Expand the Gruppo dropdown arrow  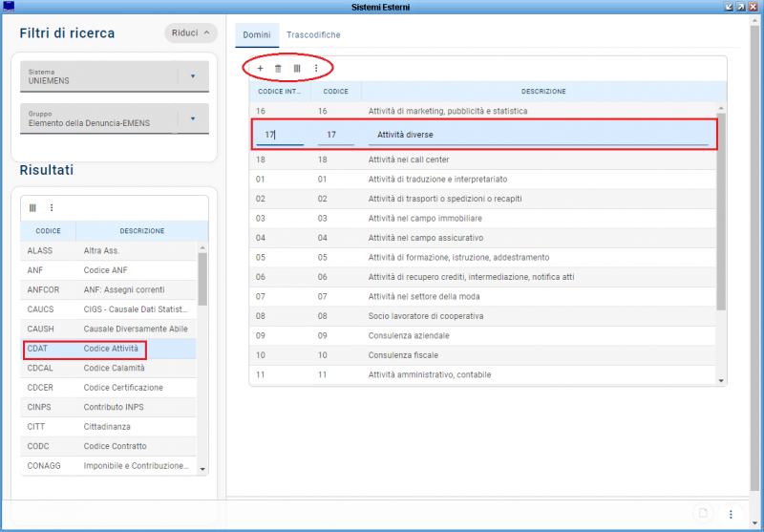[192, 118]
